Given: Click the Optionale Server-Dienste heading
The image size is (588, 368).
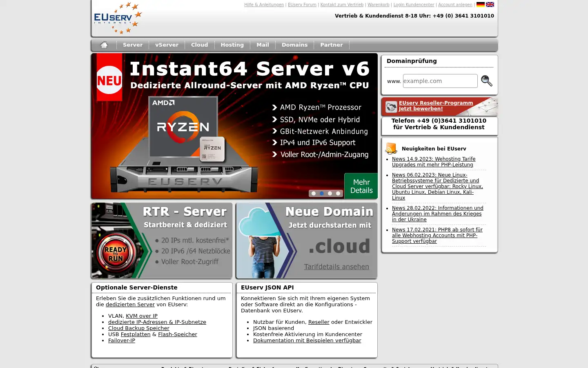Looking at the screenshot, I should click(137, 287).
